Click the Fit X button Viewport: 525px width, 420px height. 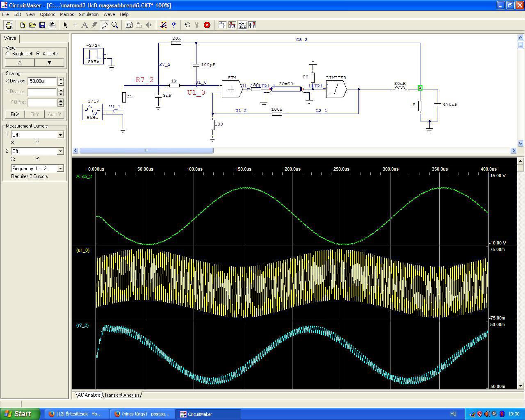15,114
